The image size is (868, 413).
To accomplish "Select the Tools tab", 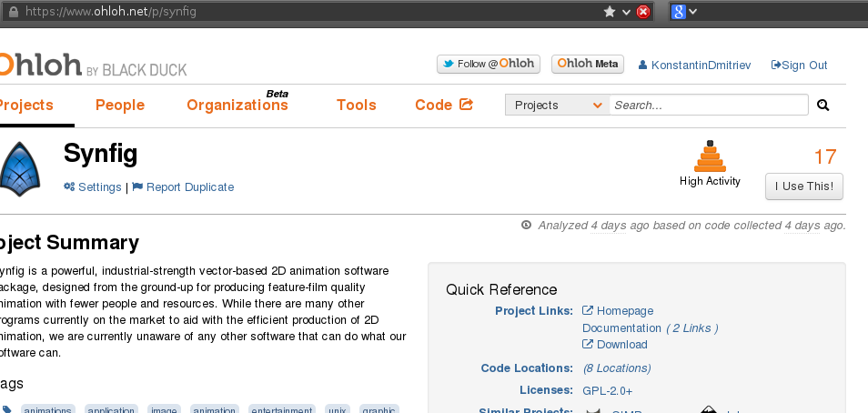I will [x=357, y=106].
